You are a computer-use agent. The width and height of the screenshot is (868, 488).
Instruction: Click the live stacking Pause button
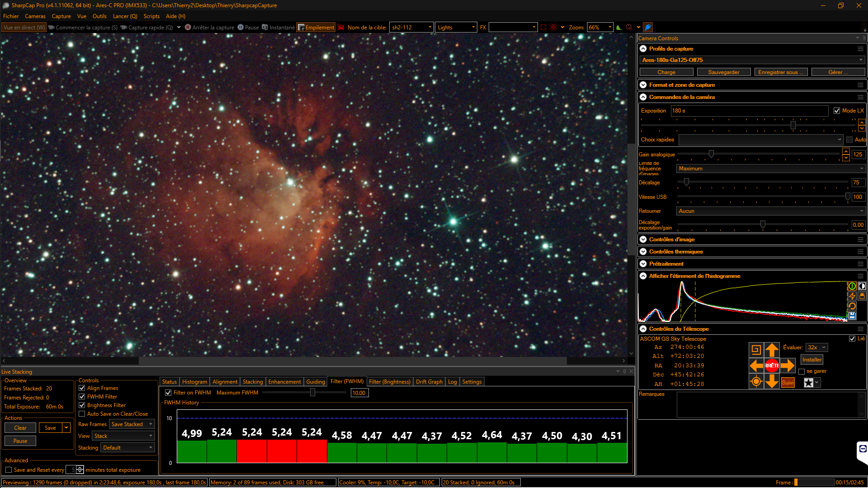pyautogui.click(x=20, y=441)
